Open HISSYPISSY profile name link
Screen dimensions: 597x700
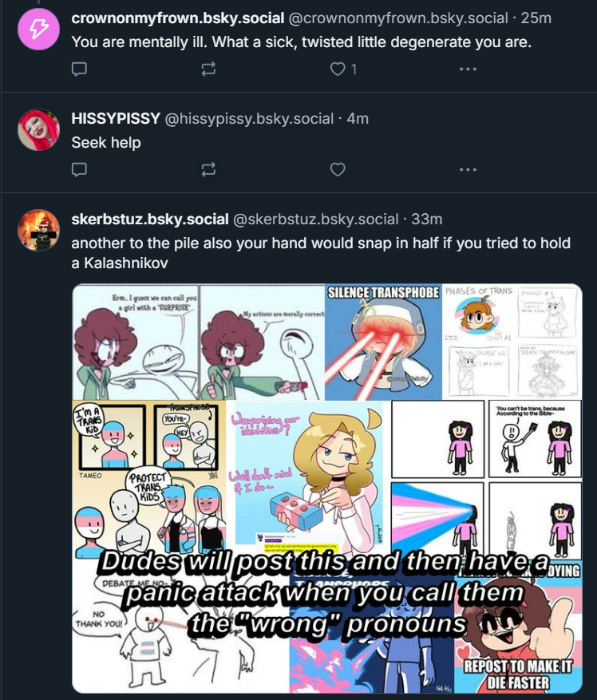coord(116,119)
